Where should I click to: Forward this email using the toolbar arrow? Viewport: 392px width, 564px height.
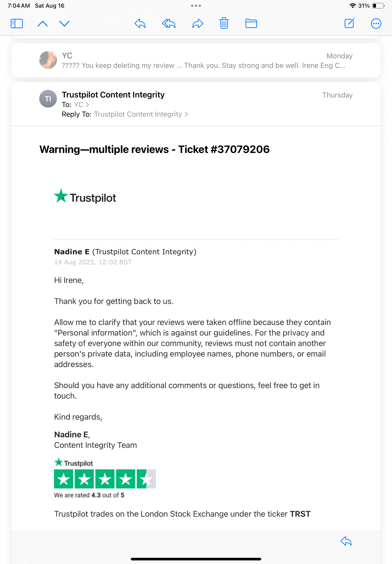coord(198,24)
